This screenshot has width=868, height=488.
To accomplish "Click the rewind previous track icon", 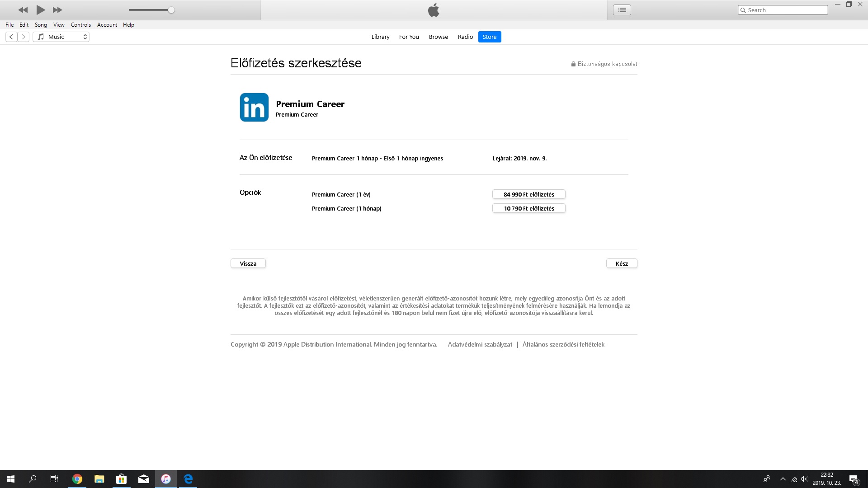I will click(x=23, y=10).
